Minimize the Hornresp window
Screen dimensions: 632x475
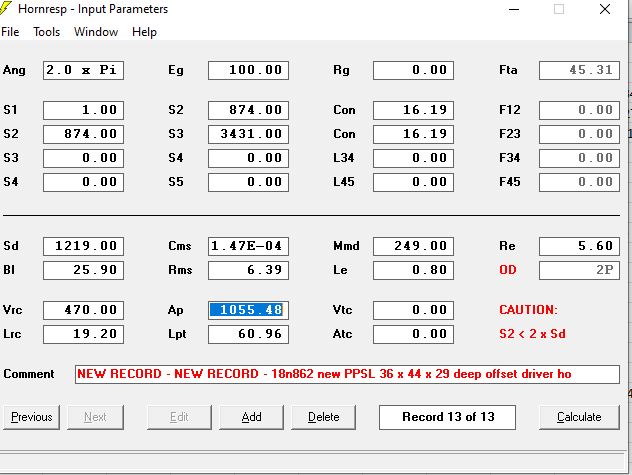pyautogui.click(x=514, y=9)
